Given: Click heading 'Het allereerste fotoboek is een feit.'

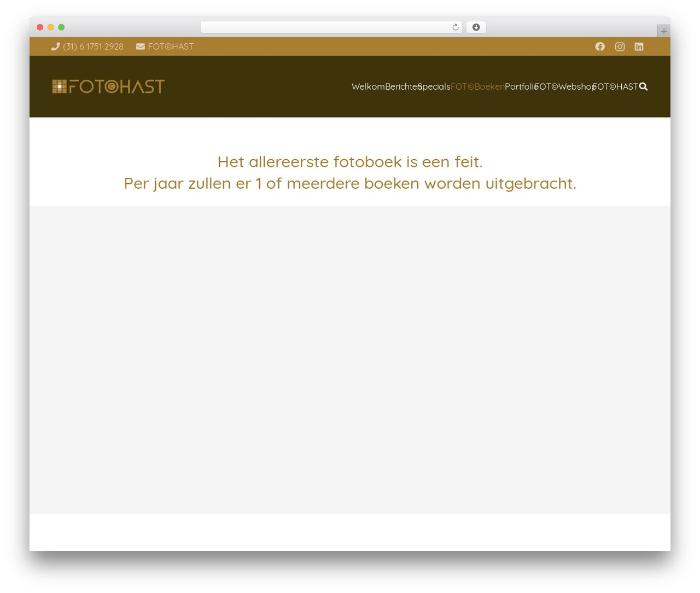Looking at the screenshot, I should 350,161.
